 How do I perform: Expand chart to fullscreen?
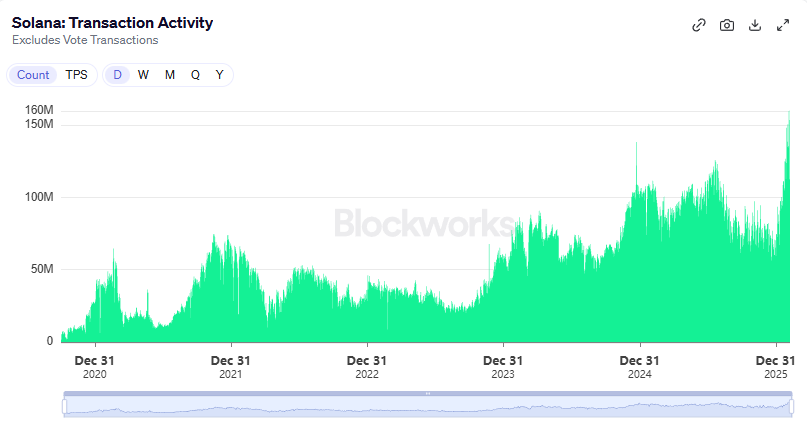pyautogui.click(x=783, y=25)
